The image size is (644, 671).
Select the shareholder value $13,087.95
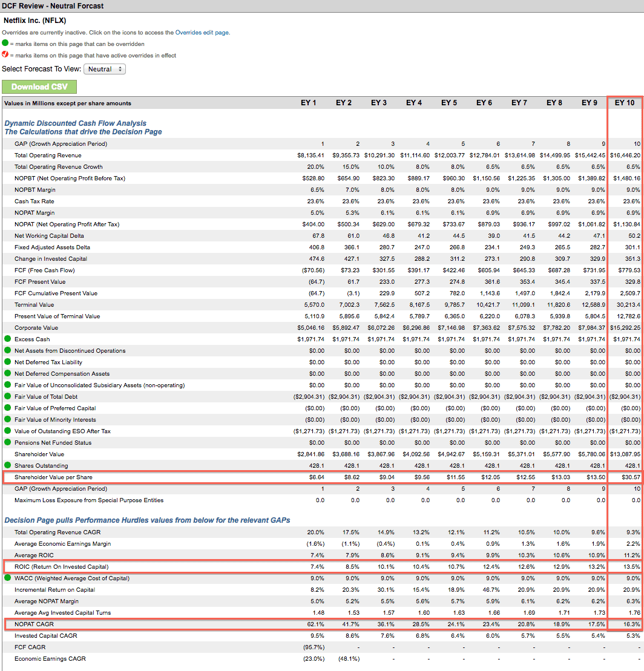[x=625, y=454]
